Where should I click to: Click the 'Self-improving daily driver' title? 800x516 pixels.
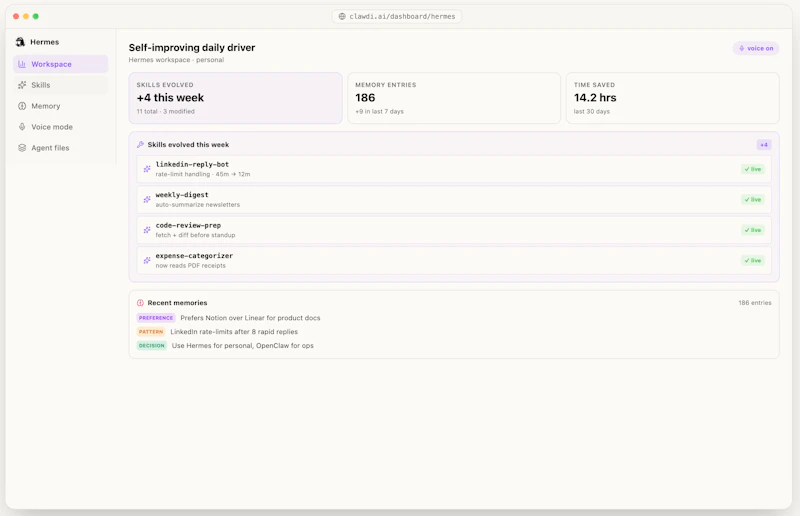click(x=192, y=47)
